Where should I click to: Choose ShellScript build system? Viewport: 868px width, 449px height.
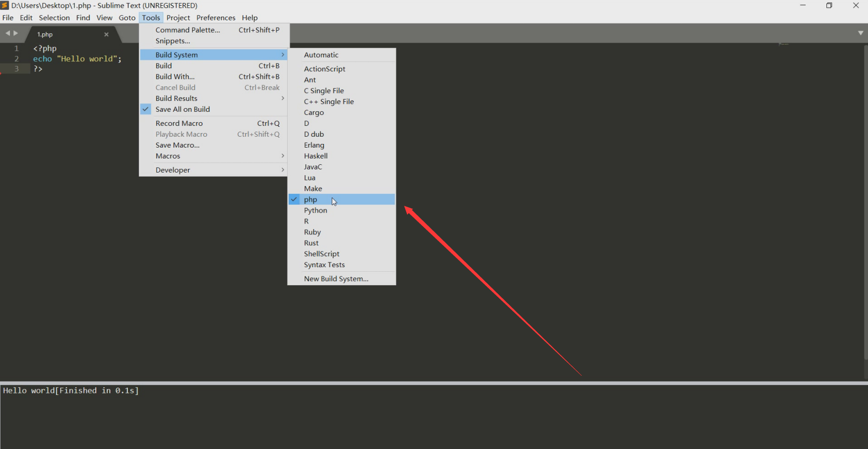tap(342, 254)
